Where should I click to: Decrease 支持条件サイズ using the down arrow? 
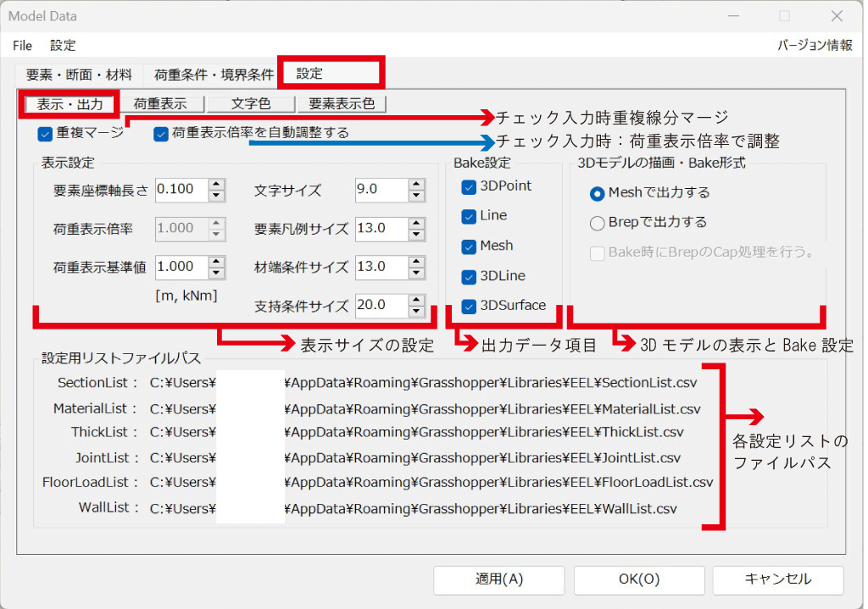(415, 310)
